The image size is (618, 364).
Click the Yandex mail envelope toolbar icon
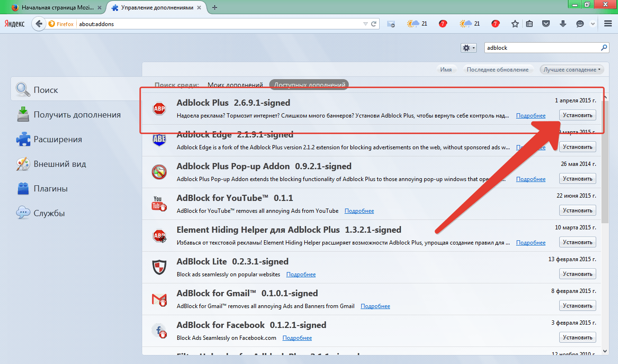click(x=391, y=24)
